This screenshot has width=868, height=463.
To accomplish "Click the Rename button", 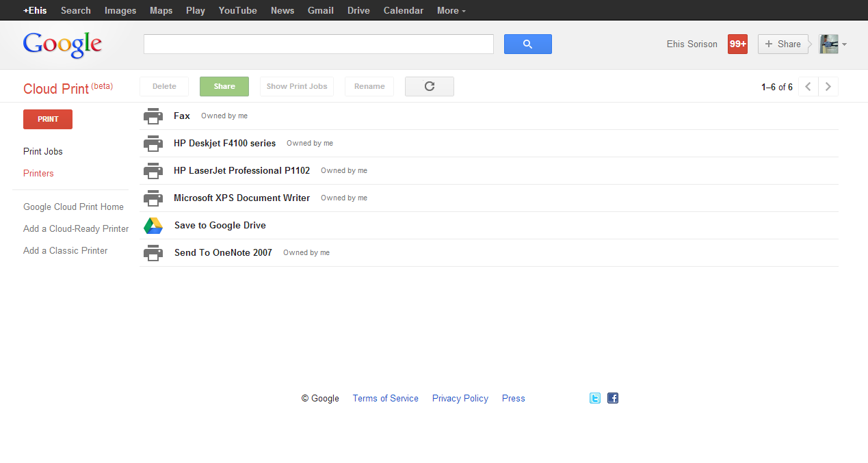I will 369,86.
